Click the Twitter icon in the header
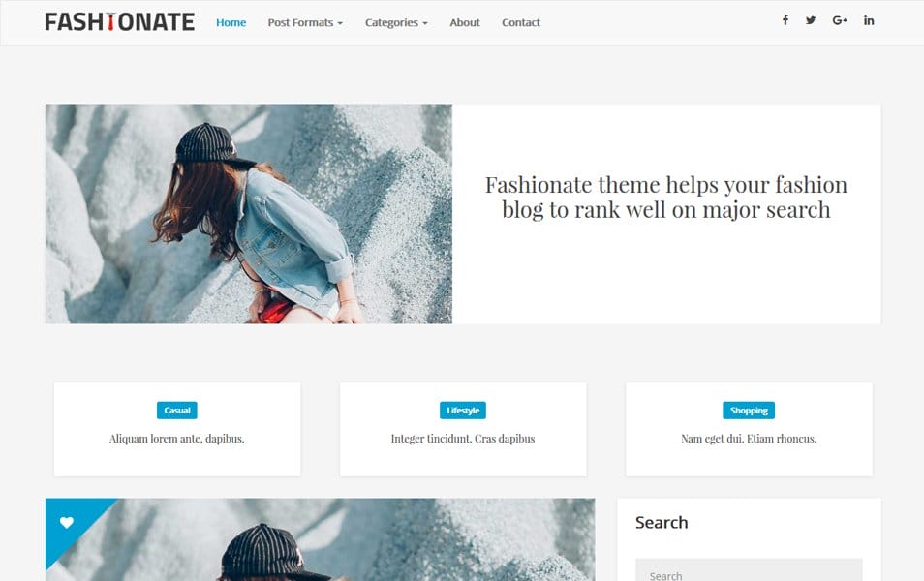Viewport: 924px width, 581px height. tap(811, 19)
